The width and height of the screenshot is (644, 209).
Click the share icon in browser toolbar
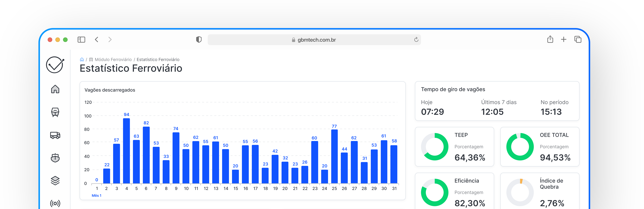coord(550,39)
